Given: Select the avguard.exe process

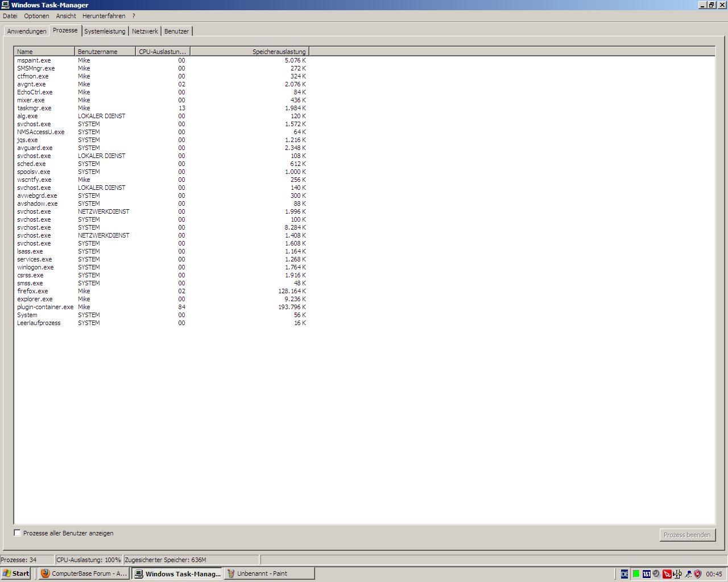Looking at the screenshot, I should [161, 148].
